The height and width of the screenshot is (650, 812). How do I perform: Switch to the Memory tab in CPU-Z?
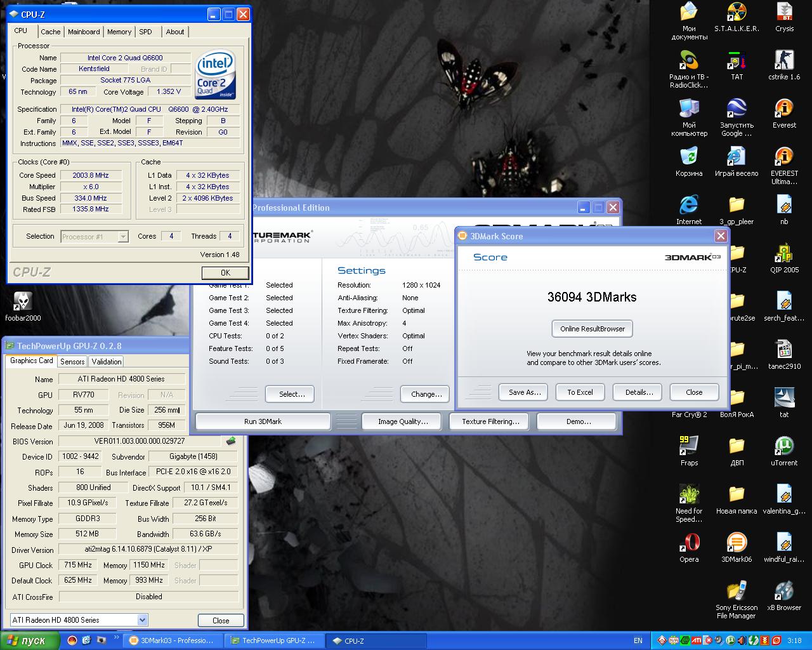click(x=119, y=32)
